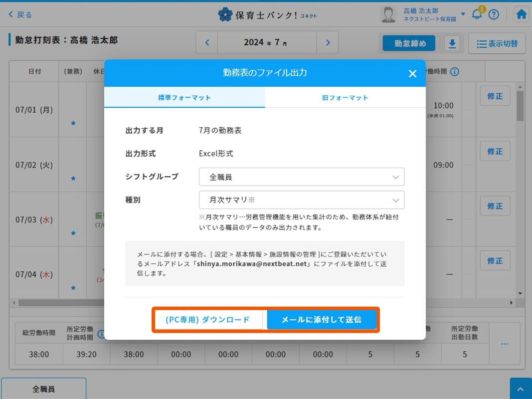The image size is (532, 399).
Task: Open the シフトグループ dropdown showing 全職員
Action: [x=301, y=177]
